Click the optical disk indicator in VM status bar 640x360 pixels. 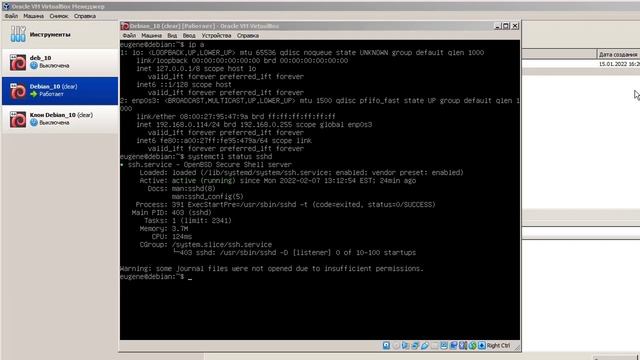click(x=396, y=345)
